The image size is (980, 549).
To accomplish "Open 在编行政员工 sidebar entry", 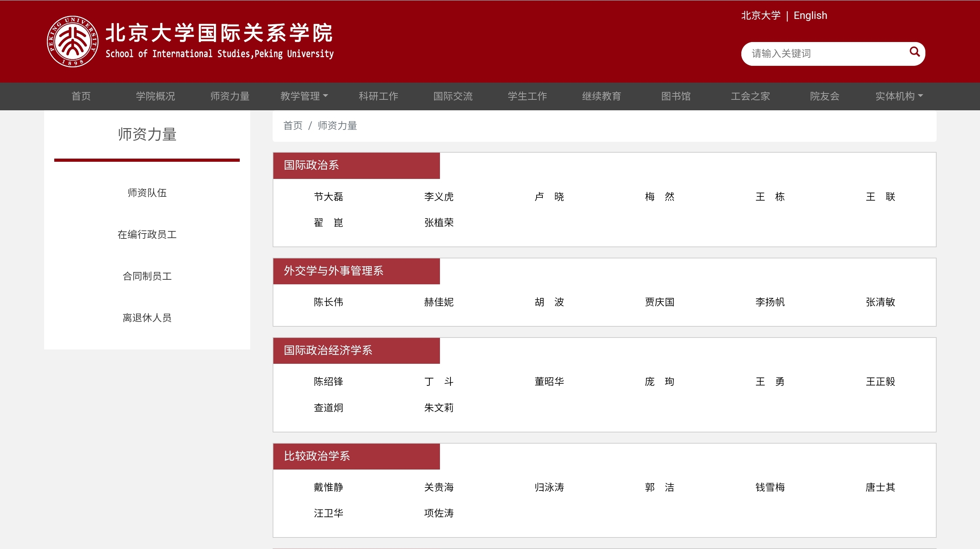I will click(147, 234).
